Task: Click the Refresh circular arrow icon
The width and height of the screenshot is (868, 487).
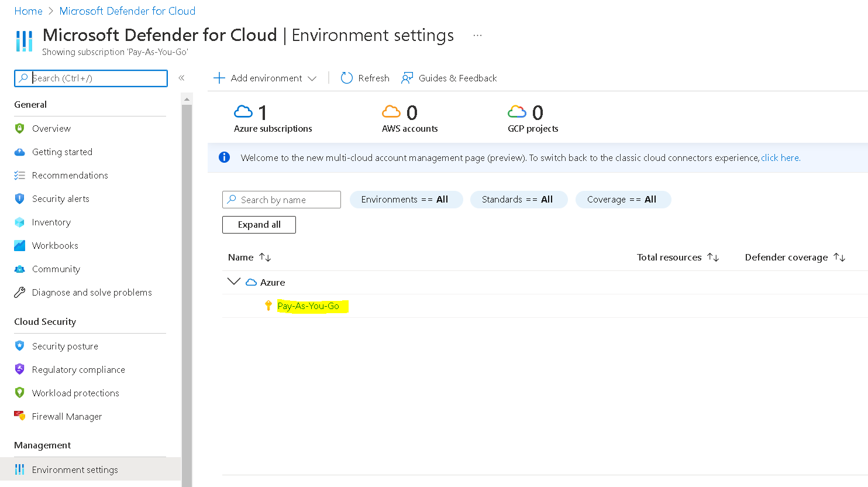Action: coord(346,78)
